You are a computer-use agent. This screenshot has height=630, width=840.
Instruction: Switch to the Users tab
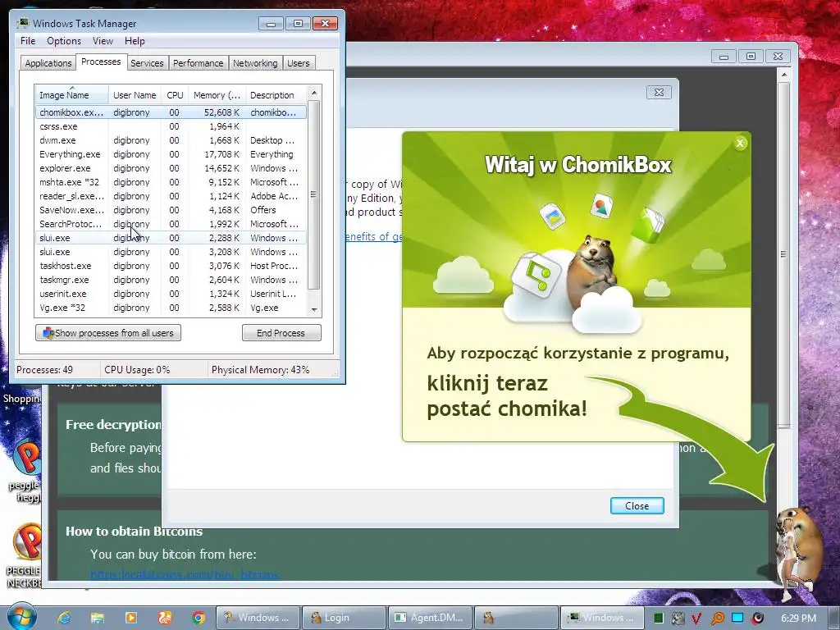pyautogui.click(x=298, y=63)
